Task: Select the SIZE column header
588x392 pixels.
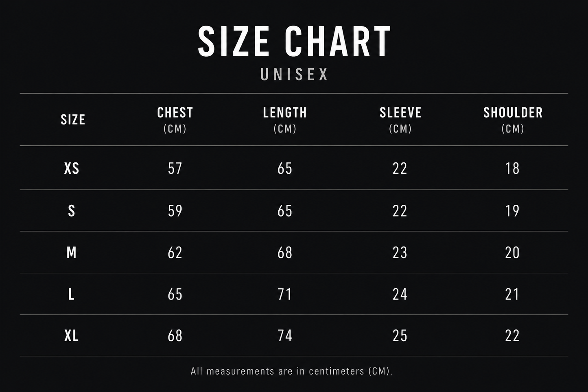Action: 73,120
